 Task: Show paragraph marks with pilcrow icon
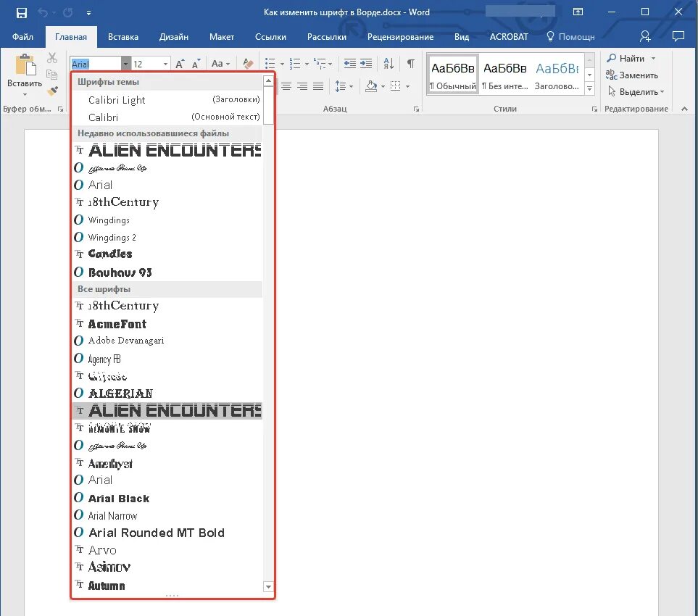[411, 64]
